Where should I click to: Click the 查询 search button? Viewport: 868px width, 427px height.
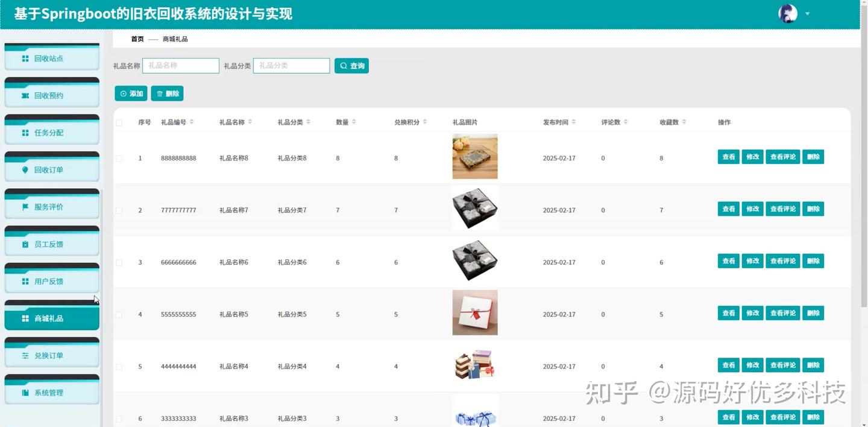click(x=351, y=65)
